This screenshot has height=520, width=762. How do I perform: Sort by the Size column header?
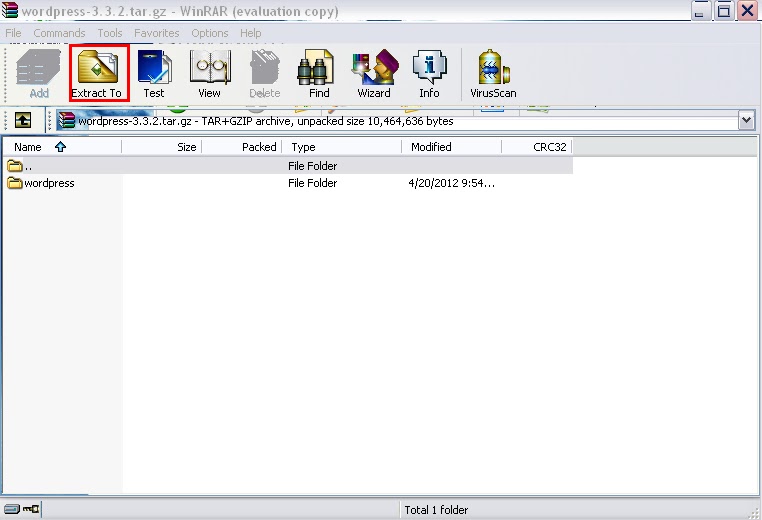point(161,147)
